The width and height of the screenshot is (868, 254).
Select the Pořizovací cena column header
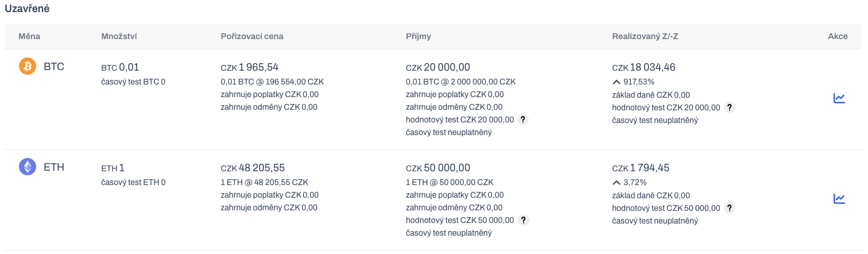pyautogui.click(x=252, y=36)
